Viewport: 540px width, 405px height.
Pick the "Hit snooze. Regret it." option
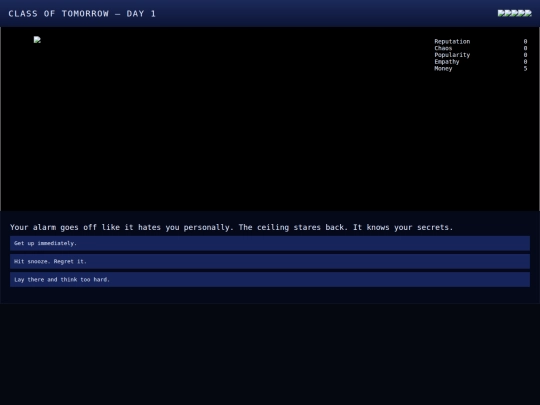coord(270,261)
